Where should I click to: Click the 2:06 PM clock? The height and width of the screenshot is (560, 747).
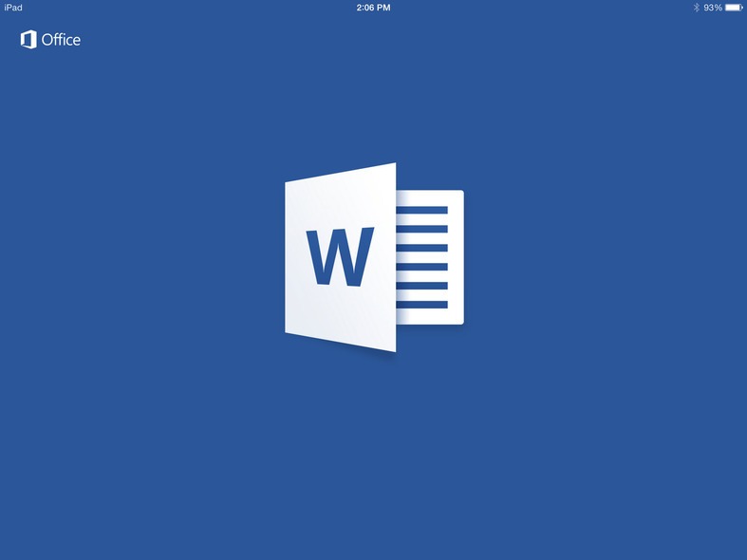pos(373,8)
